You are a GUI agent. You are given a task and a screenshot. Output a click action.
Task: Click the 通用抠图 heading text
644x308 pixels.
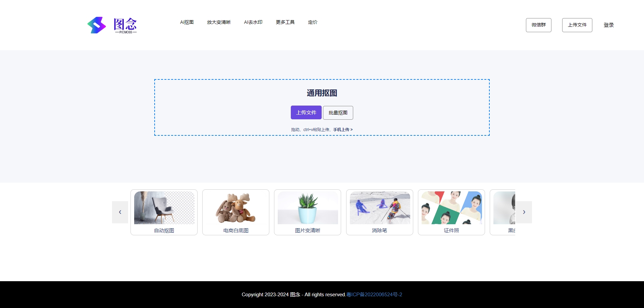point(322,93)
